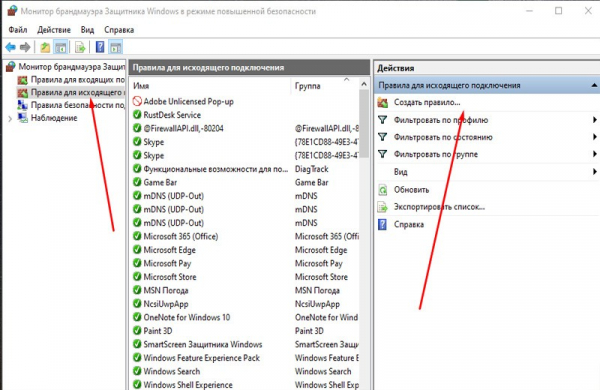Click Фильтровать по группе action
Image resolution: width=600 pixels, height=390 pixels.
pos(436,154)
